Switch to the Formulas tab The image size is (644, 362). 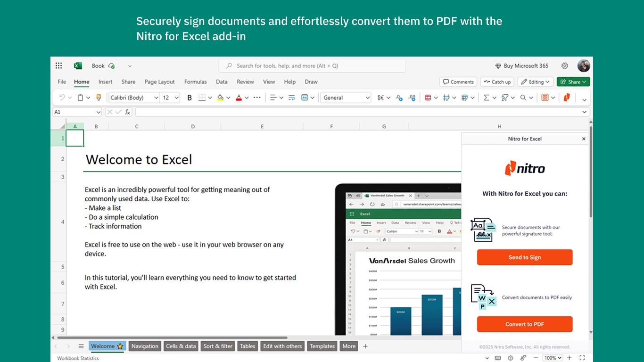[x=196, y=82]
